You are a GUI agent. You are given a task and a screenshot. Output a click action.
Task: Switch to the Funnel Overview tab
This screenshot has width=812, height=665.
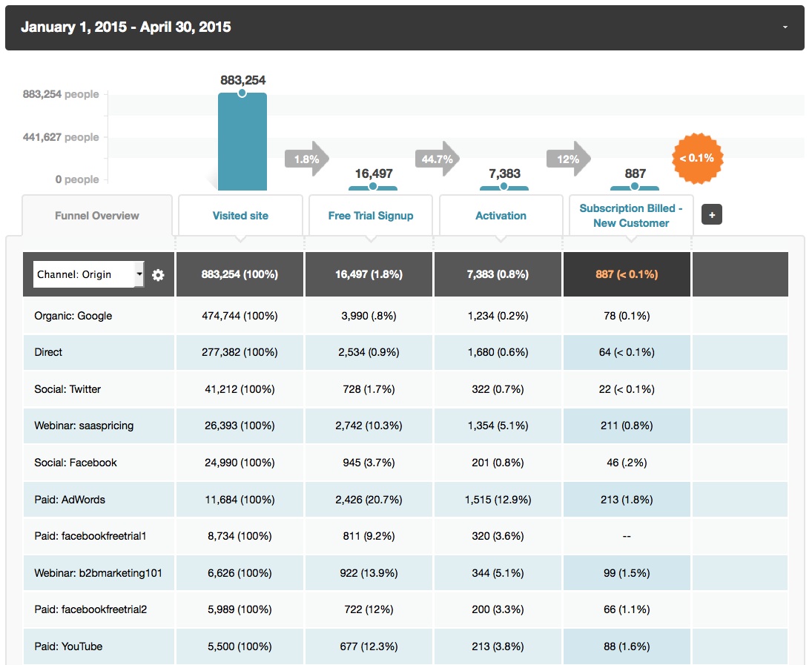click(x=97, y=216)
